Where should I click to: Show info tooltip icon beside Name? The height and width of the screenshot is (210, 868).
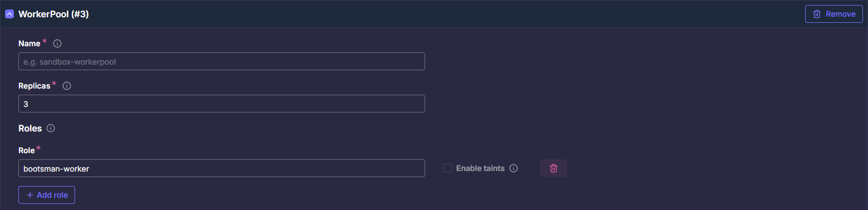pyautogui.click(x=57, y=43)
